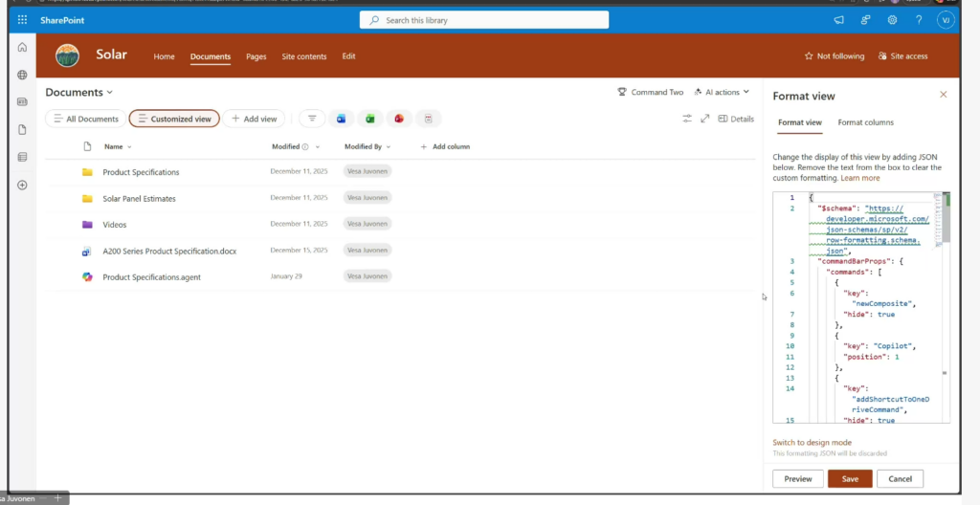Open the megaphone feedback icon in header
980x505 pixels.
pos(838,20)
